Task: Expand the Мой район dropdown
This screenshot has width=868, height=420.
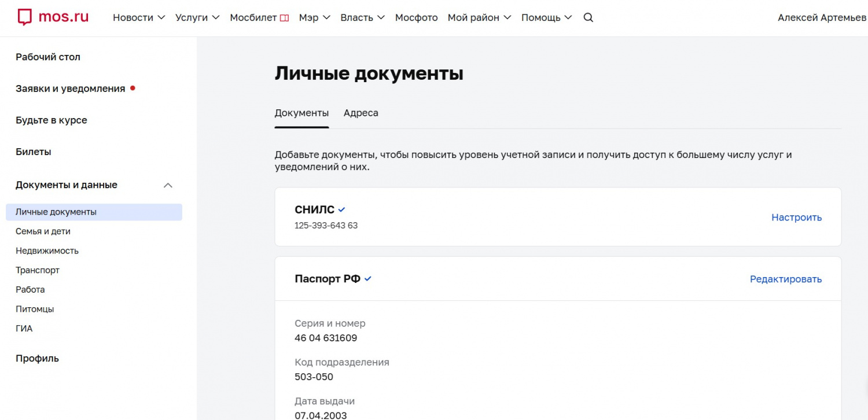Action: [480, 17]
